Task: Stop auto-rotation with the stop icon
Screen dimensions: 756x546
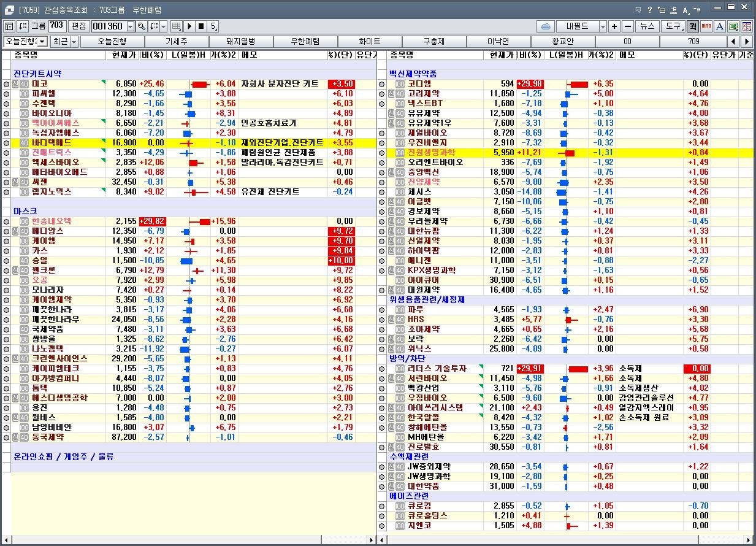Action: [x=201, y=26]
